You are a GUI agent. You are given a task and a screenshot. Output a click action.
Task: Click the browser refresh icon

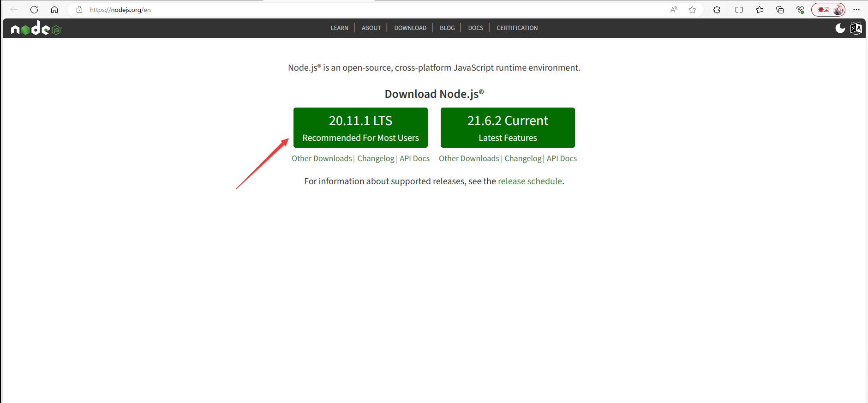[x=34, y=10]
